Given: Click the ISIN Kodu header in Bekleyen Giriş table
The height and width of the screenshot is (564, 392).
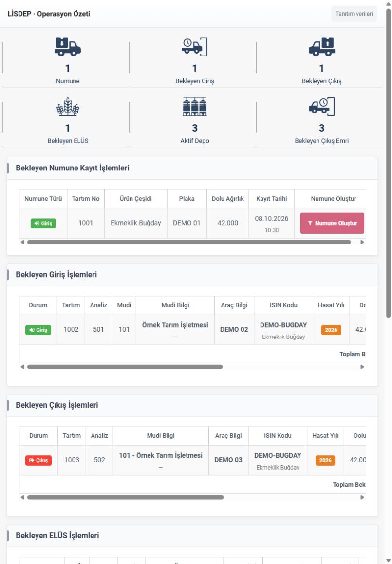Looking at the screenshot, I should point(283,305).
